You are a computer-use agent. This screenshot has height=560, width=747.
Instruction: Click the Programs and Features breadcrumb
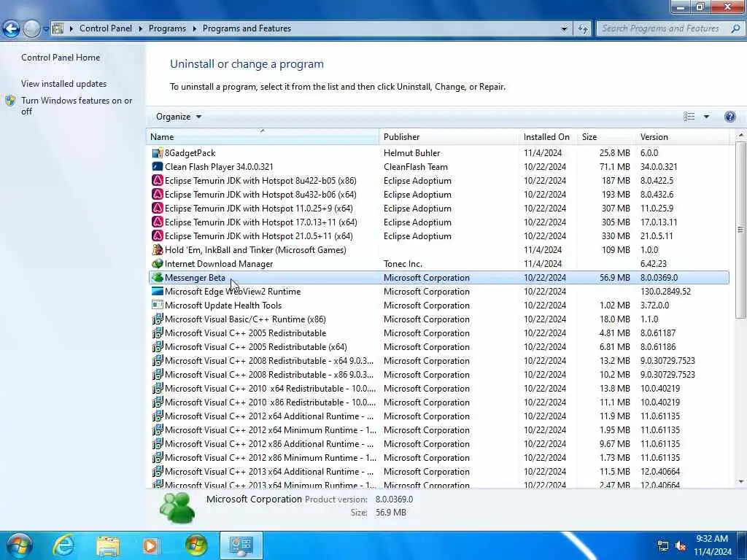pyautogui.click(x=247, y=28)
